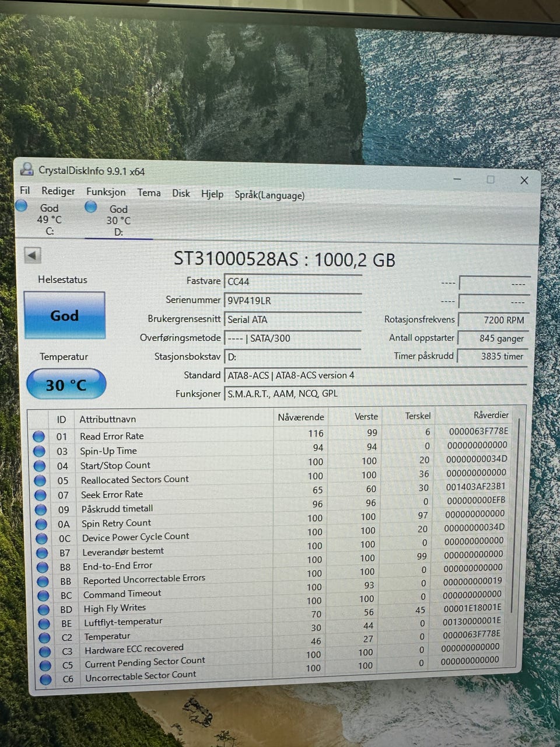Click the status circle for High Fly Writes
560x747 pixels.
click(x=44, y=609)
